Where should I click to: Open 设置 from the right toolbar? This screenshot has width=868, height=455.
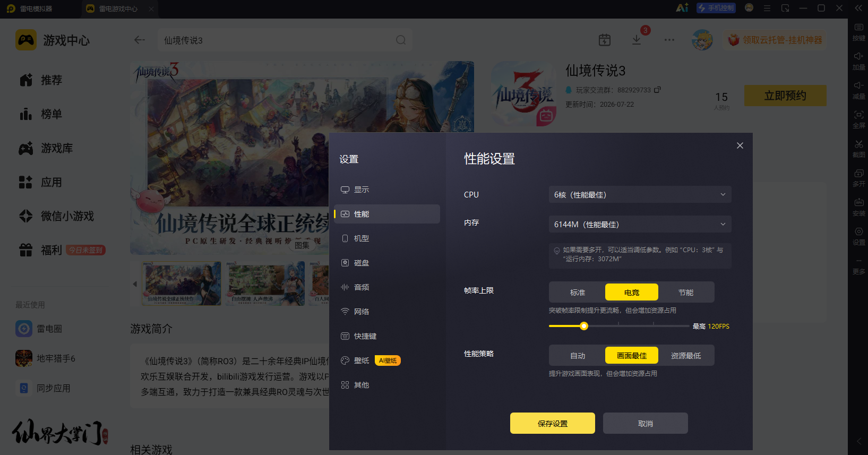point(858,236)
